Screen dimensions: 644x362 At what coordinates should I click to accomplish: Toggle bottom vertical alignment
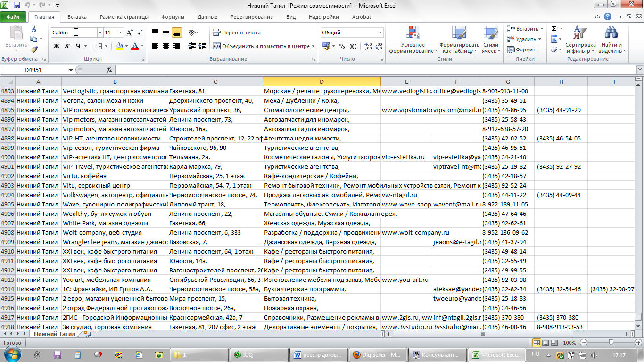pyautogui.click(x=177, y=33)
